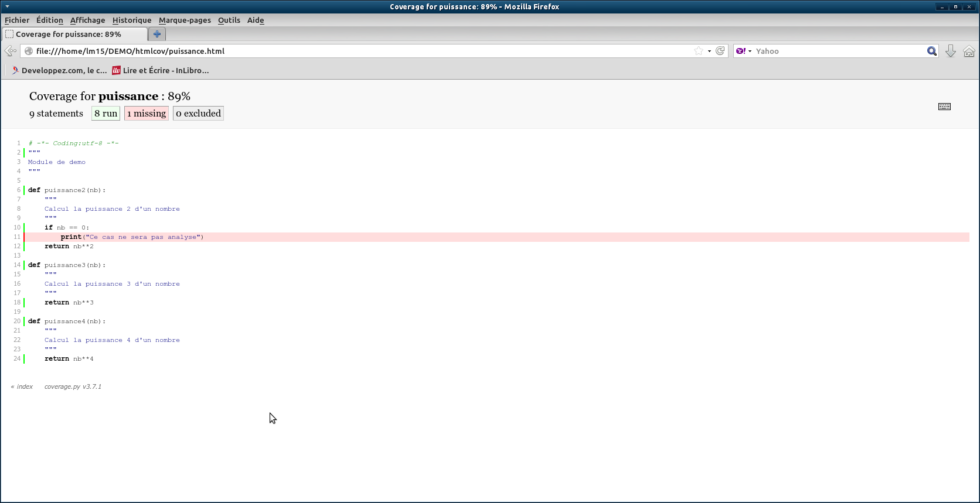This screenshot has width=980, height=503.
Task: Follow the index link at page bottom
Action: (x=25, y=386)
